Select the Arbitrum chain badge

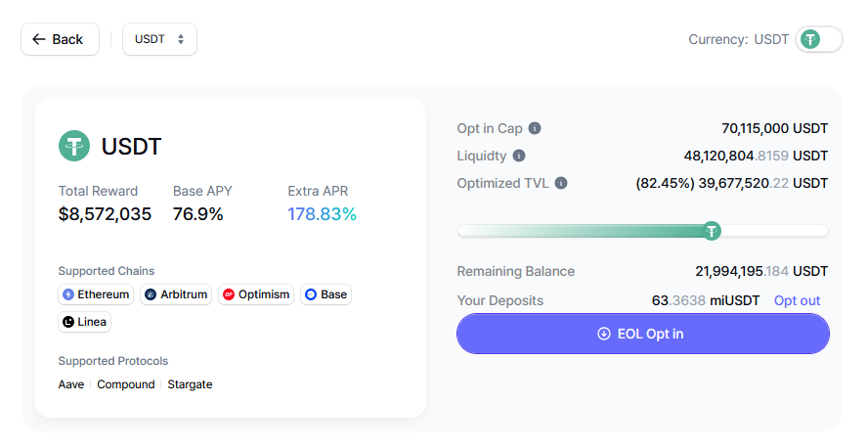pos(176,294)
